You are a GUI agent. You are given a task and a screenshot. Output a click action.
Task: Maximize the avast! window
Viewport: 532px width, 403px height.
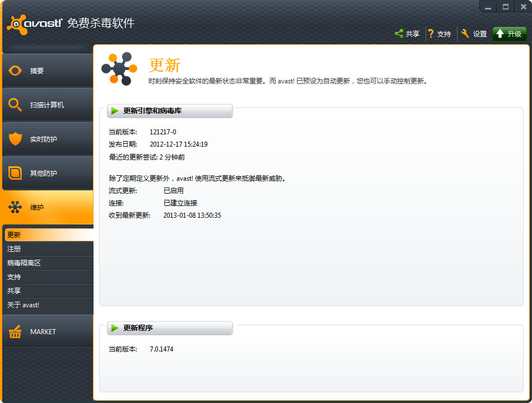(x=506, y=7)
